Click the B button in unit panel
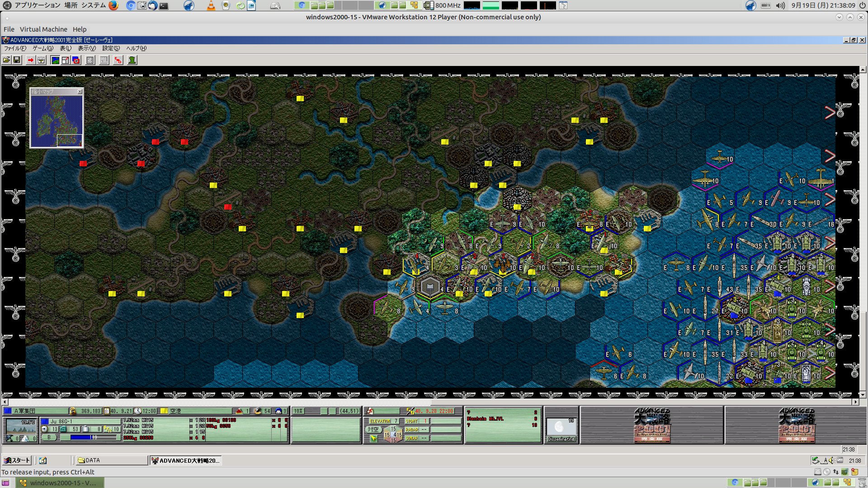 [x=49, y=437]
